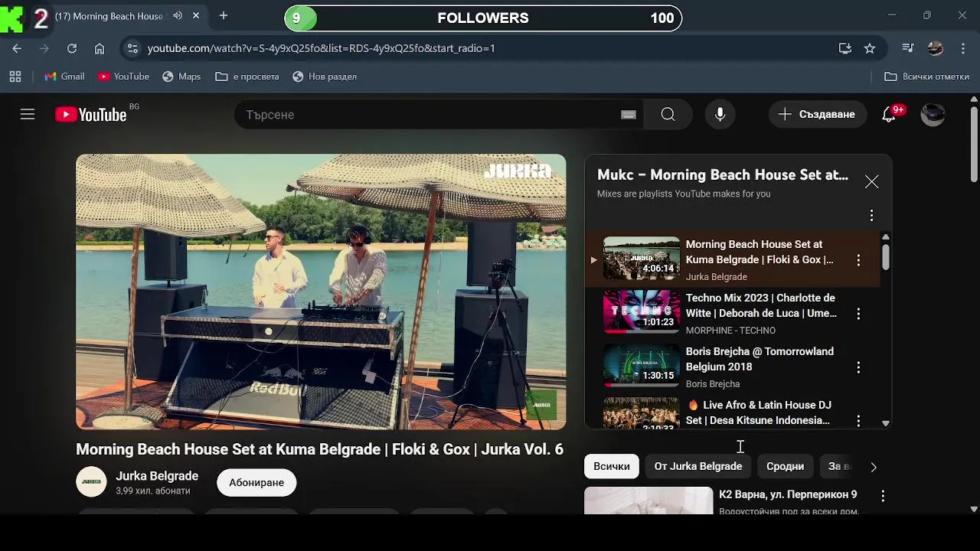This screenshot has height=551, width=980.
Task: Click the playlist scroll-down arrow
Action: point(886,423)
